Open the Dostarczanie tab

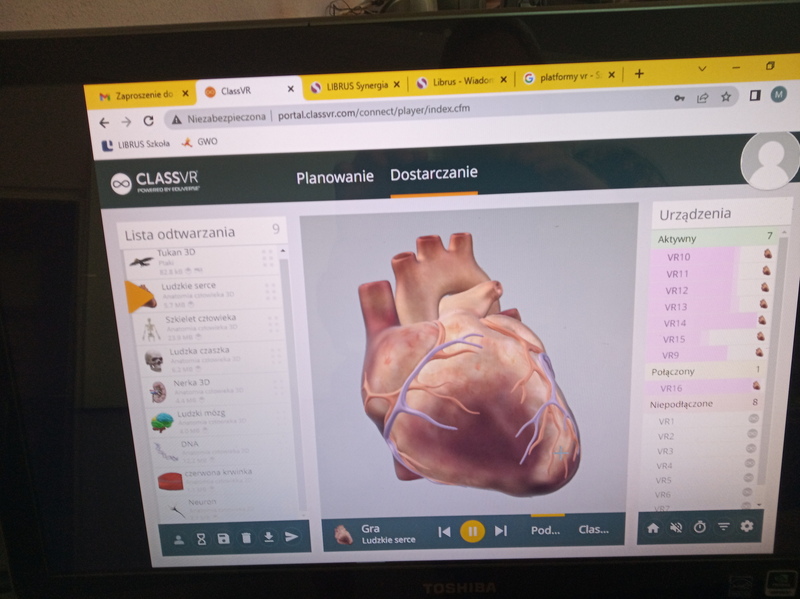point(434,174)
